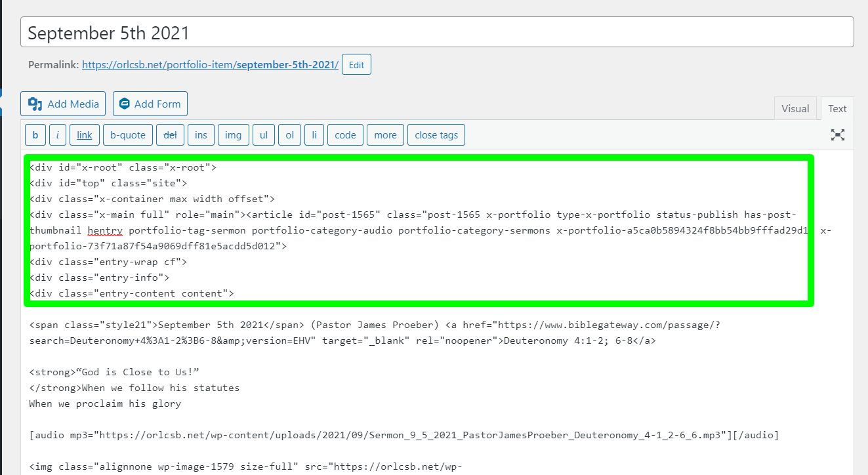This screenshot has width=868, height=475.
Task: Apply bold with the b quicktag
Action: coord(35,135)
